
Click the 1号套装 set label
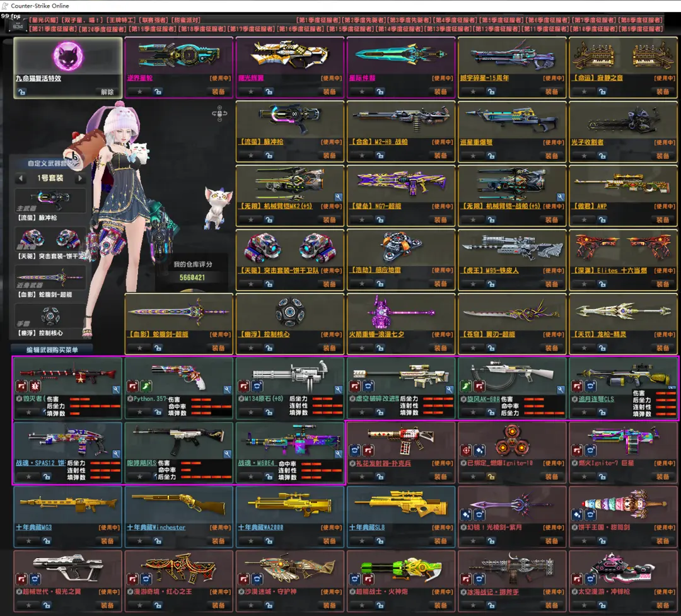click(50, 178)
